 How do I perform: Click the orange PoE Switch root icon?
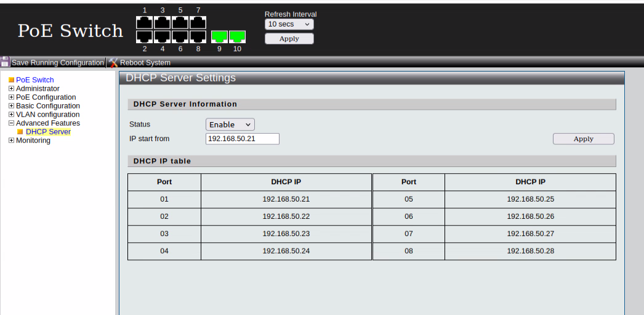[11, 80]
